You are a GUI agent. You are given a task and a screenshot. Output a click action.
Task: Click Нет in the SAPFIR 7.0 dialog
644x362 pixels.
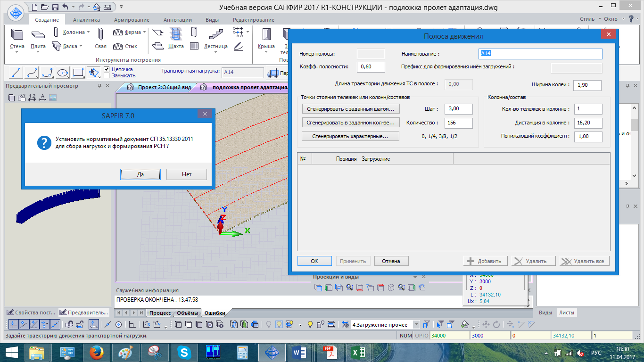tap(186, 174)
